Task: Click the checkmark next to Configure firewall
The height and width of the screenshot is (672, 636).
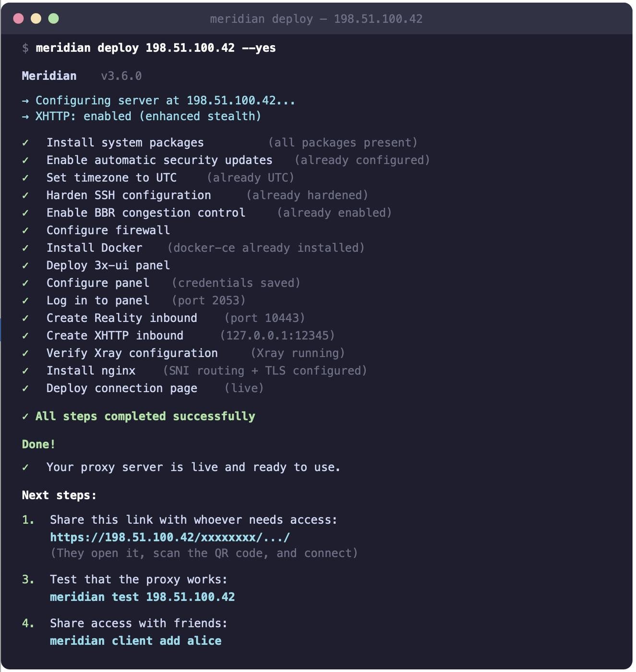Action: (25, 231)
